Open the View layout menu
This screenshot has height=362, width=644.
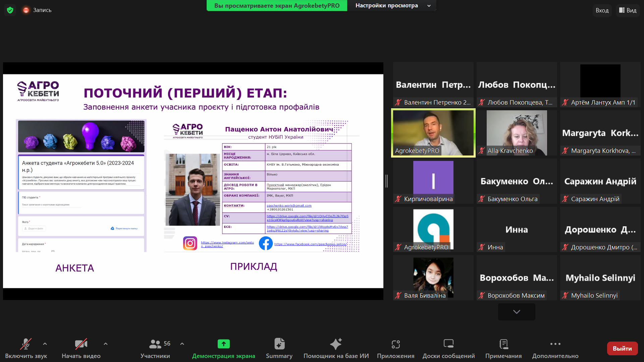(628, 10)
